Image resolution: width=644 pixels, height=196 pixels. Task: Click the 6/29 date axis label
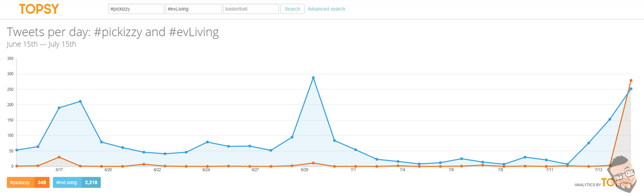(304, 169)
